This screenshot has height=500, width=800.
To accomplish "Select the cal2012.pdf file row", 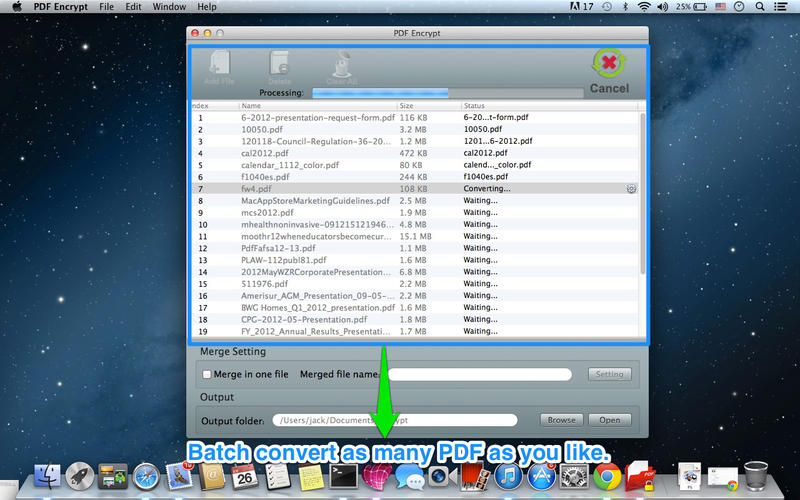I will 415,153.
